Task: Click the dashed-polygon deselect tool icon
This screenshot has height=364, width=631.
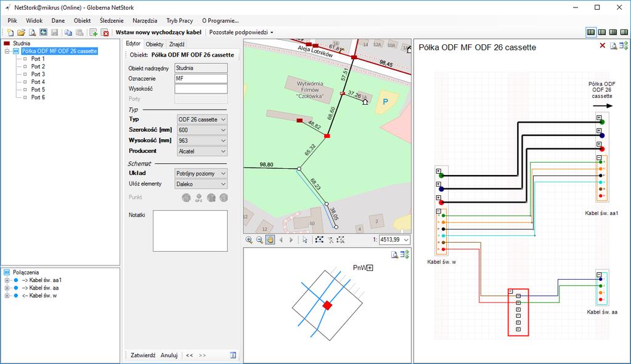Action: pyautogui.click(x=340, y=240)
